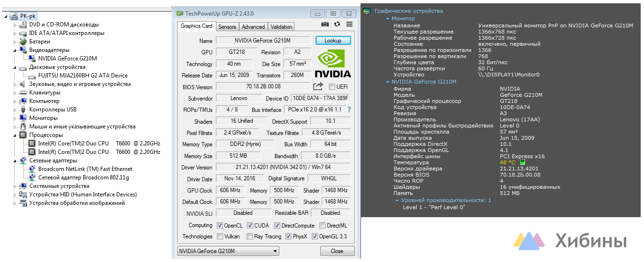Image resolution: width=644 pixels, height=262 pixels.
Task: Collapse the Монитор section chevron
Action: tap(387, 19)
